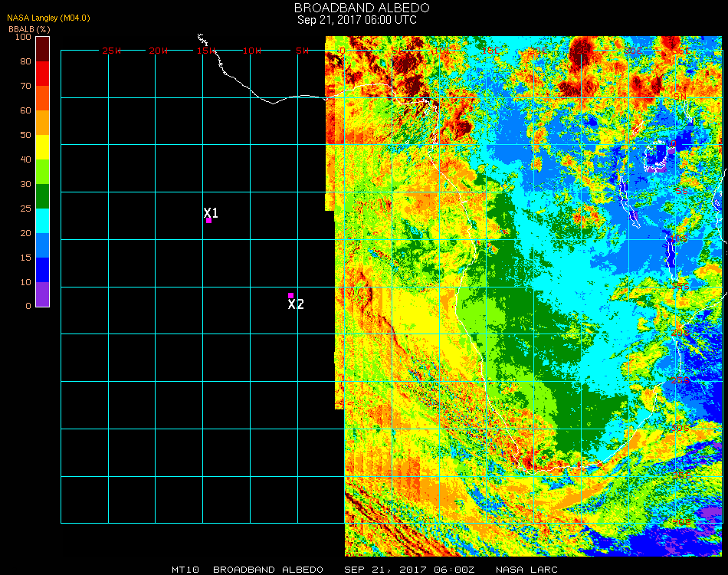Click the cyan 20-25 legend swatch
The width and height of the screenshot is (728, 575).
[x=43, y=221]
